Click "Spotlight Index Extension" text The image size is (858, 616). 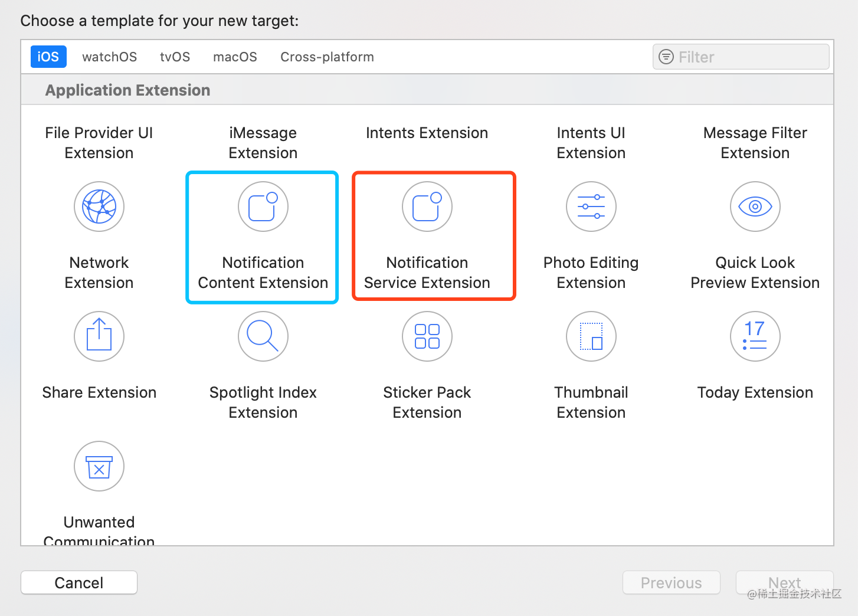point(263,402)
